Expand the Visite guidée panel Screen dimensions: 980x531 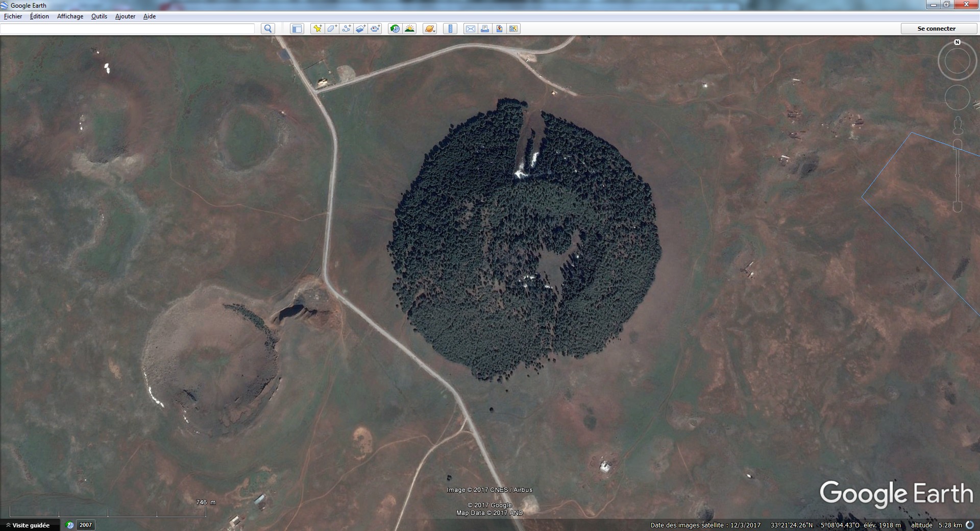(28, 525)
